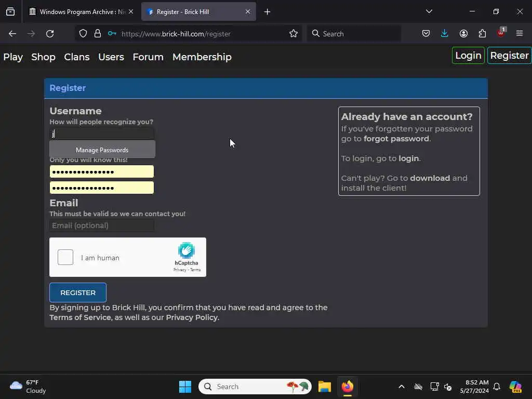Click the hCaptcha logo

click(187, 251)
